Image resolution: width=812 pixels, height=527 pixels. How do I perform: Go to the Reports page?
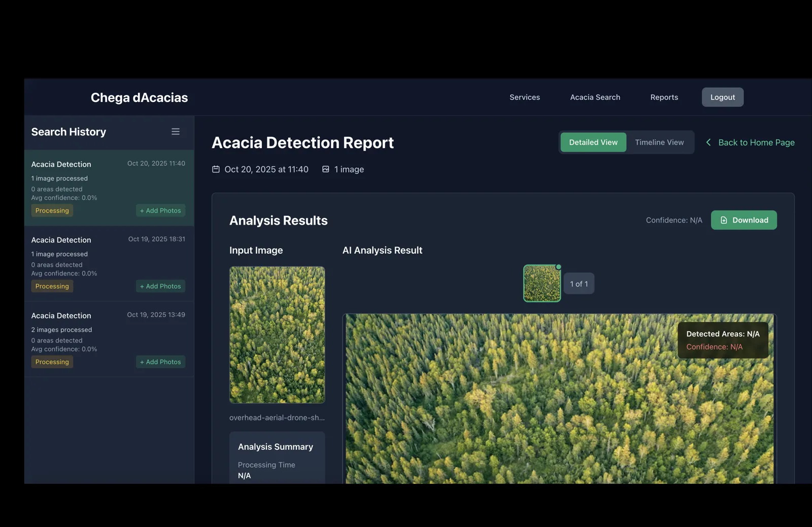click(x=664, y=97)
